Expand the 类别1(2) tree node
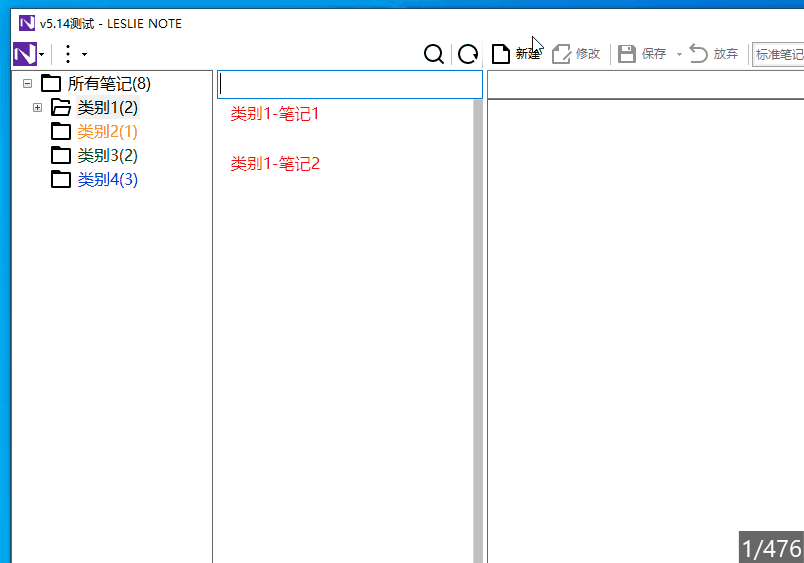 [x=37, y=107]
